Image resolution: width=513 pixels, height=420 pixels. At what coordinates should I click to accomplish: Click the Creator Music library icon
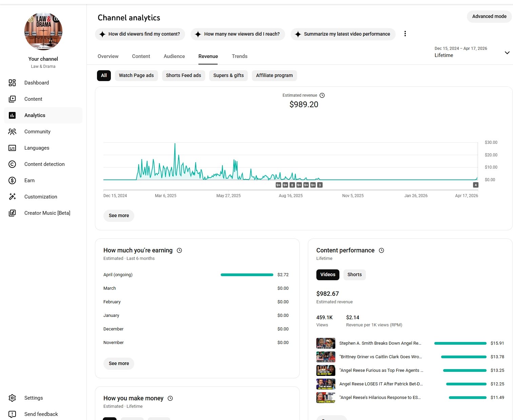click(12, 213)
